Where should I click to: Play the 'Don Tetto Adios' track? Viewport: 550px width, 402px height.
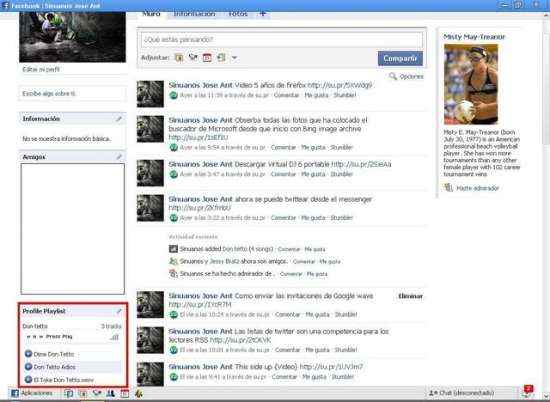coord(50,367)
